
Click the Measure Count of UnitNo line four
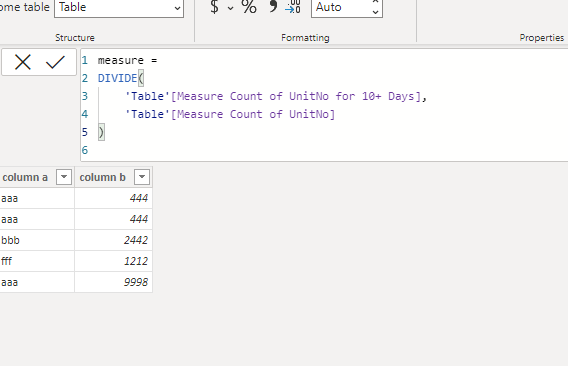pos(230,115)
